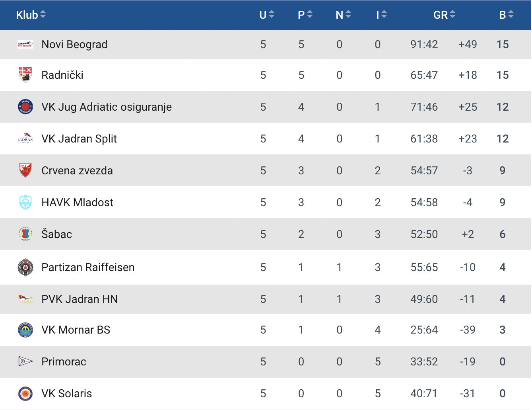Click the VK Jadran Split logo

click(x=25, y=139)
